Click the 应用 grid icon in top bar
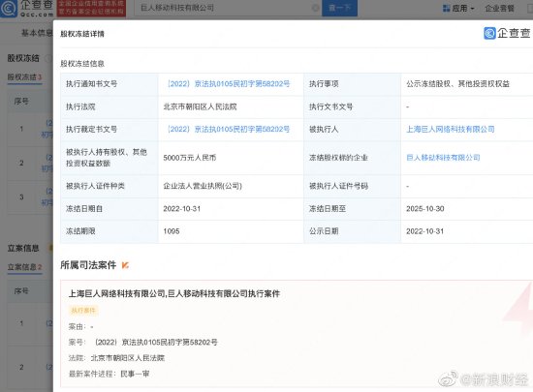This screenshot has height=392, width=533. [x=447, y=8]
